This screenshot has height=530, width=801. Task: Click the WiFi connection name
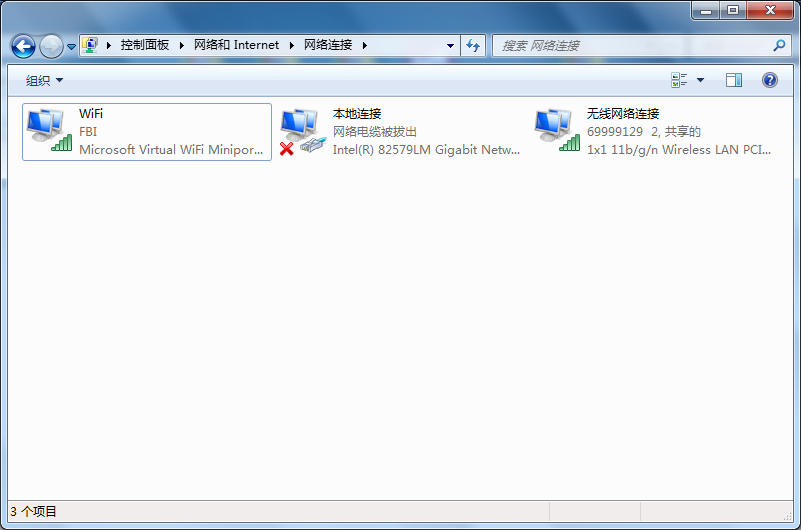coord(91,113)
